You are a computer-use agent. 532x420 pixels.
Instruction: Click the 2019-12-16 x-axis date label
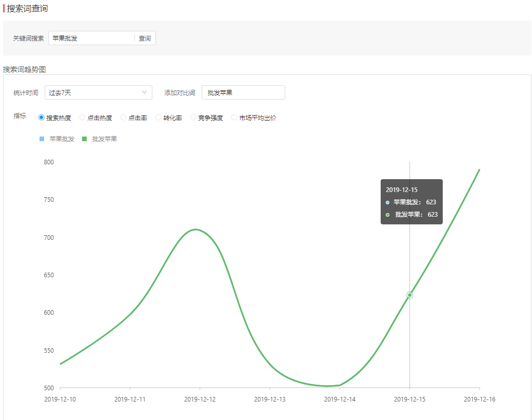point(479,399)
